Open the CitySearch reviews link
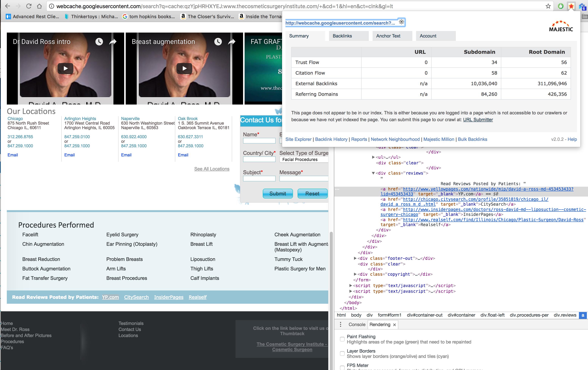 pyautogui.click(x=136, y=297)
